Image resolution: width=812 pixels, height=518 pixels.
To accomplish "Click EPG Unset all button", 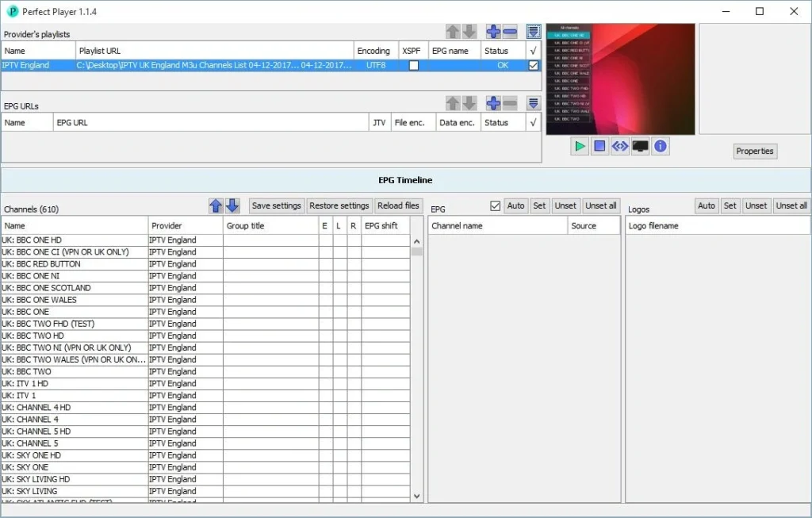I will 601,205.
